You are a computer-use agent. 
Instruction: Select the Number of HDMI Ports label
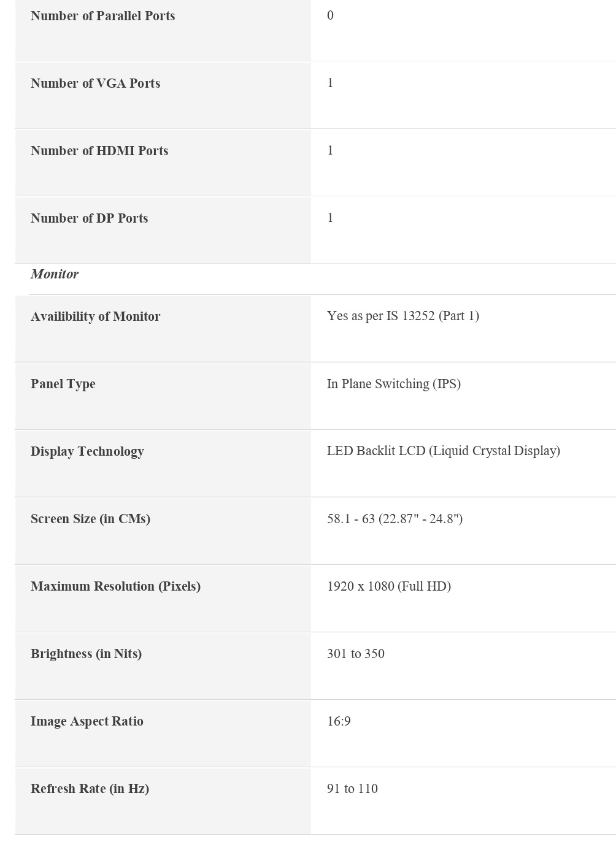pyautogui.click(x=99, y=151)
